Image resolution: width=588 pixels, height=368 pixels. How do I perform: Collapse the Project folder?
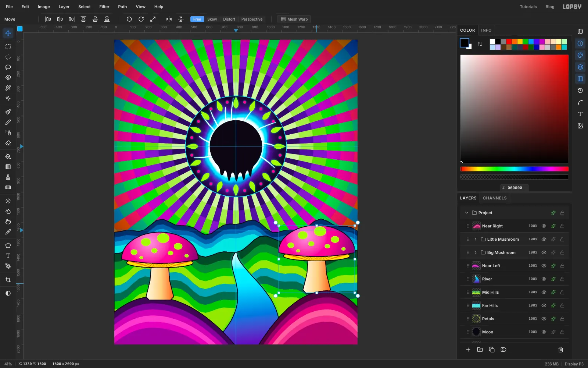467,213
